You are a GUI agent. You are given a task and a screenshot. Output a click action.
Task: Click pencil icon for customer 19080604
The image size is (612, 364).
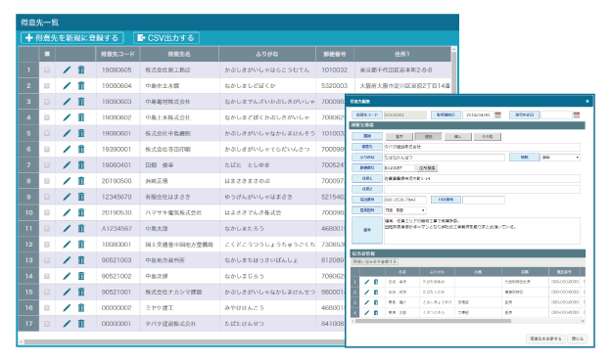[x=67, y=86]
